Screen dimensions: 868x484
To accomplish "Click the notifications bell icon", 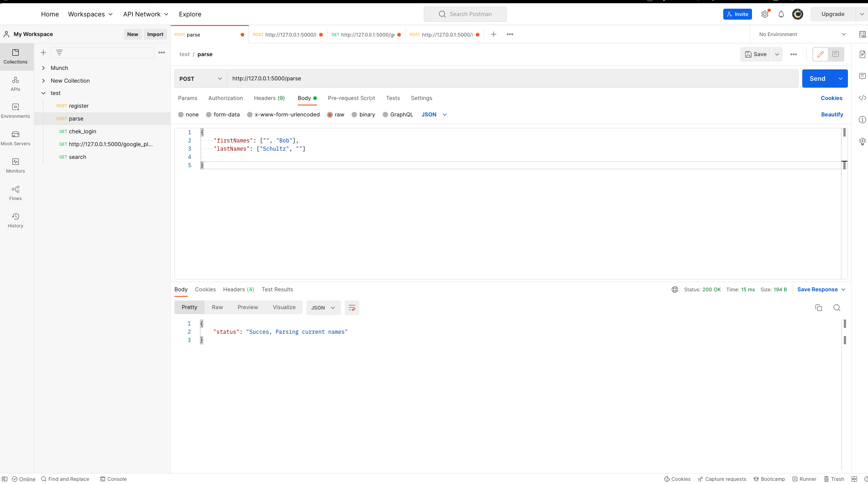I will (781, 14).
